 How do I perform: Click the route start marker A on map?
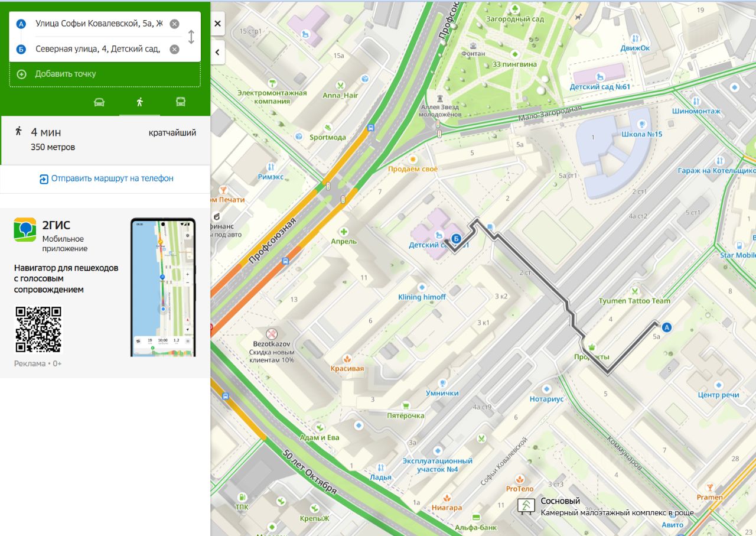point(667,327)
